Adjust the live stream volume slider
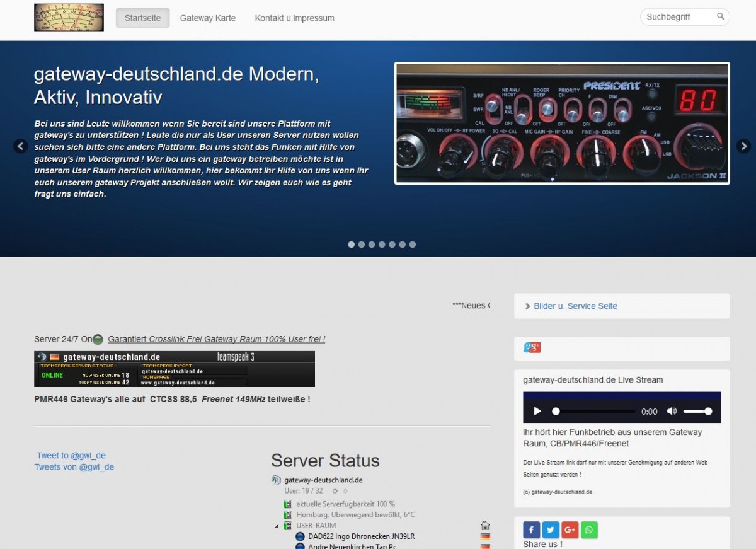Image resolution: width=756 pixels, height=549 pixels. 697,412
